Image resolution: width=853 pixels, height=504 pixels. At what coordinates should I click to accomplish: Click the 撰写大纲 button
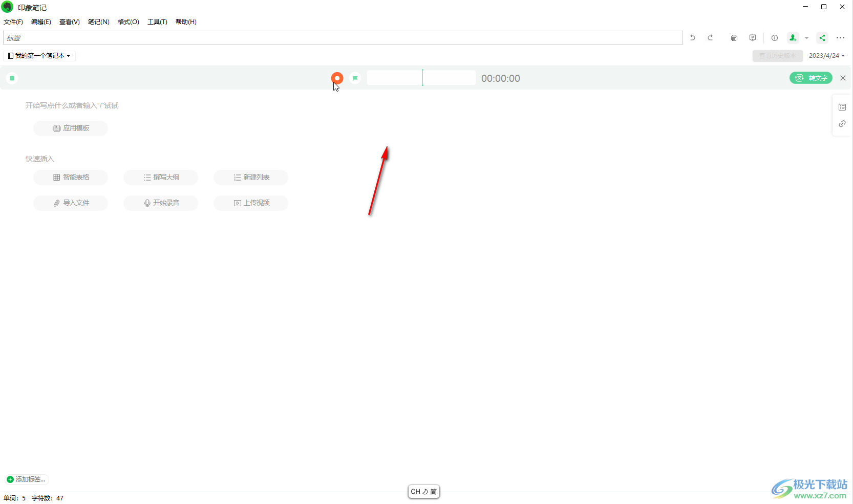pyautogui.click(x=161, y=178)
